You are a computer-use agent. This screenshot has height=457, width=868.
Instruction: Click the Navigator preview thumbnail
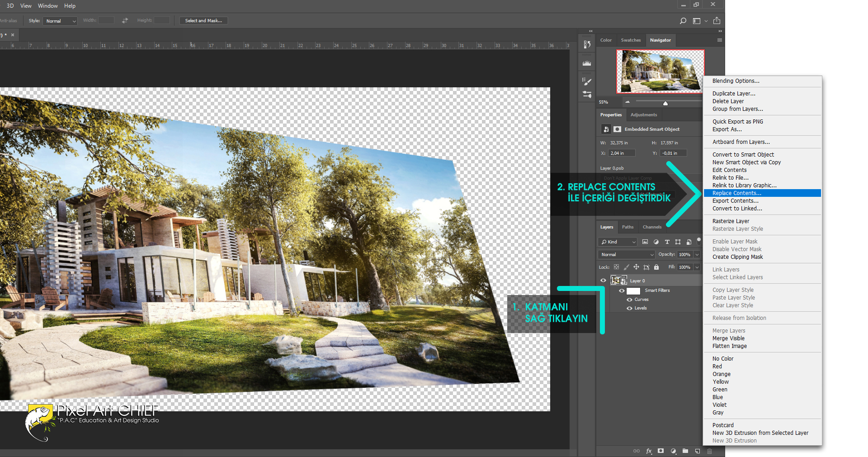click(x=660, y=71)
